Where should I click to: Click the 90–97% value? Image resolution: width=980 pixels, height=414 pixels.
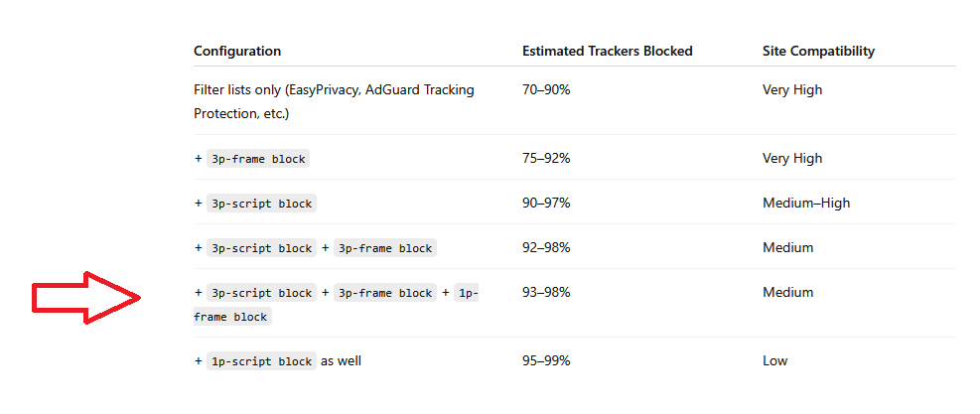click(546, 204)
